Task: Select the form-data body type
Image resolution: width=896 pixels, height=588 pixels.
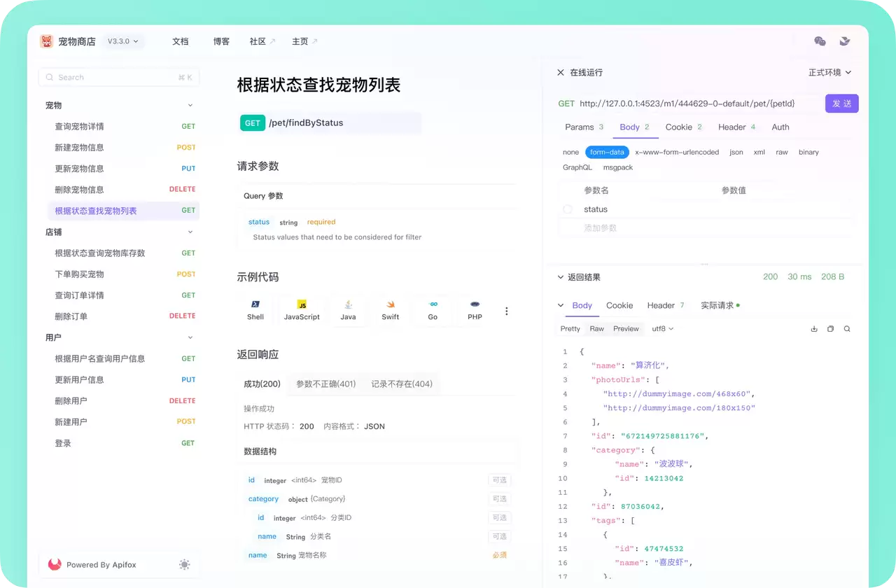Action: [x=607, y=152]
